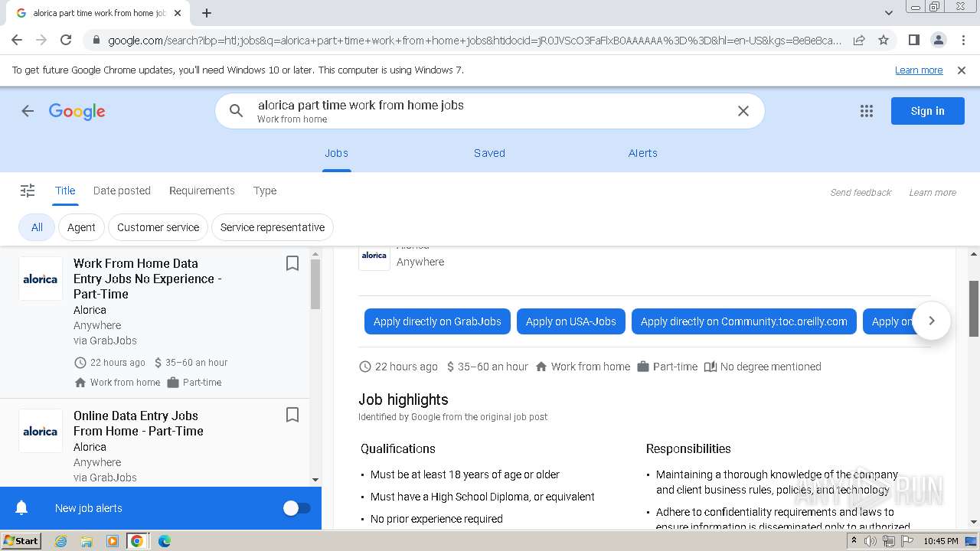Open the Learn more link about Chrome updates

[919, 70]
